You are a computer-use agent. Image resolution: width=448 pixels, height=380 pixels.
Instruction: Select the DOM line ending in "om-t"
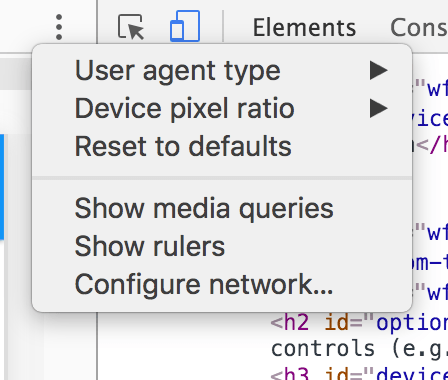(x=431, y=263)
